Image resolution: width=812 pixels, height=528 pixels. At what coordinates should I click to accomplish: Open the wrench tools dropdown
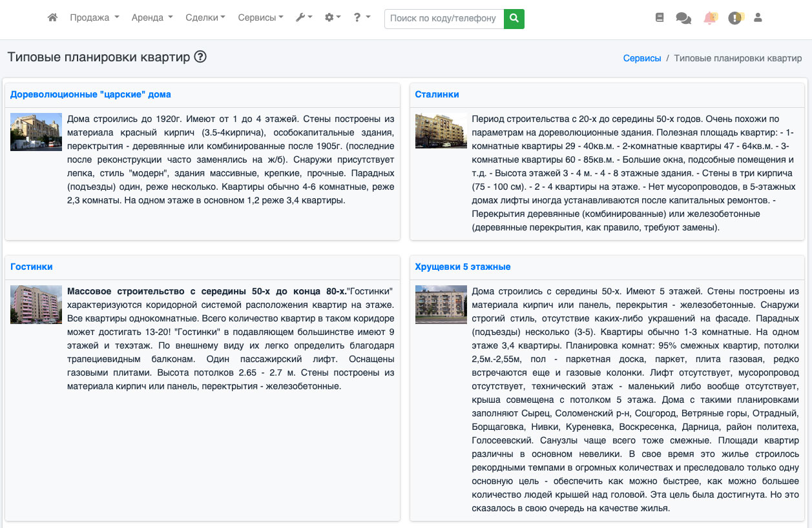point(304,18)
